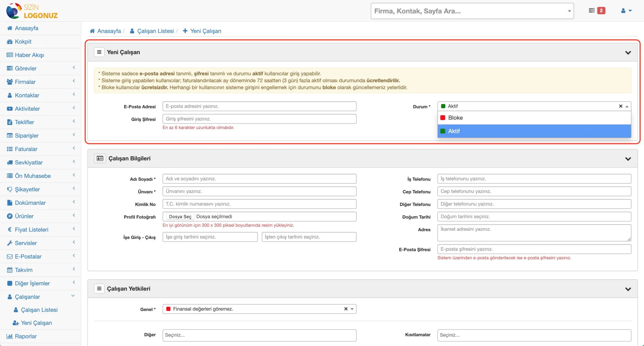This screenshot has width=644, height=346.
Task: Open Siparişler menu in the sidebar
Action: click(27, 136)
